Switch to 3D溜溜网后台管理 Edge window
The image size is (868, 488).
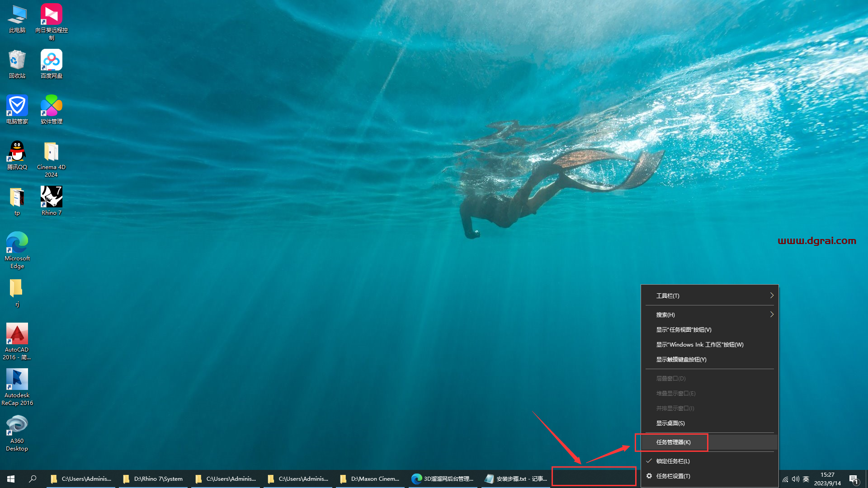tap(443, 479)
